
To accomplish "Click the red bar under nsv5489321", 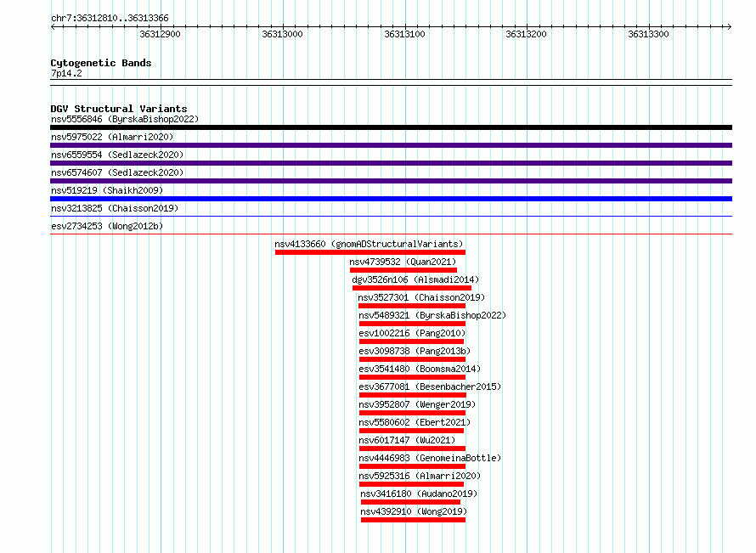I will 412,324.
